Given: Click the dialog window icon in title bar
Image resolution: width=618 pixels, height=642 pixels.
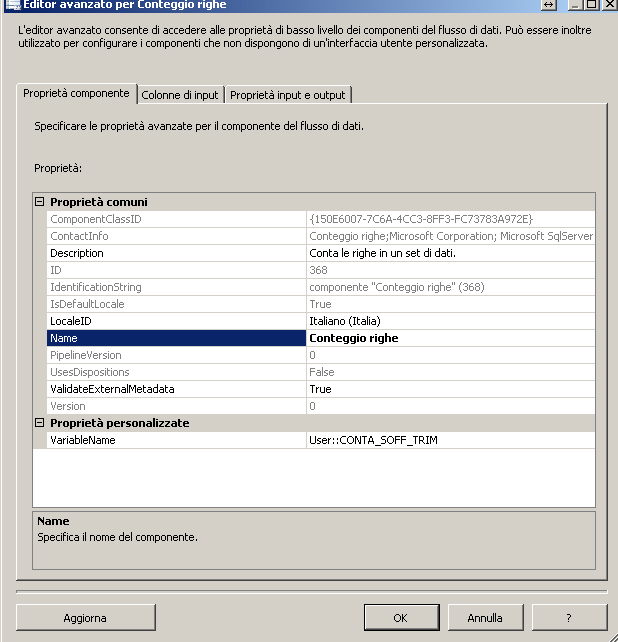Looking at the screenshot, I should pyautogui.click(x=12, y=5).
